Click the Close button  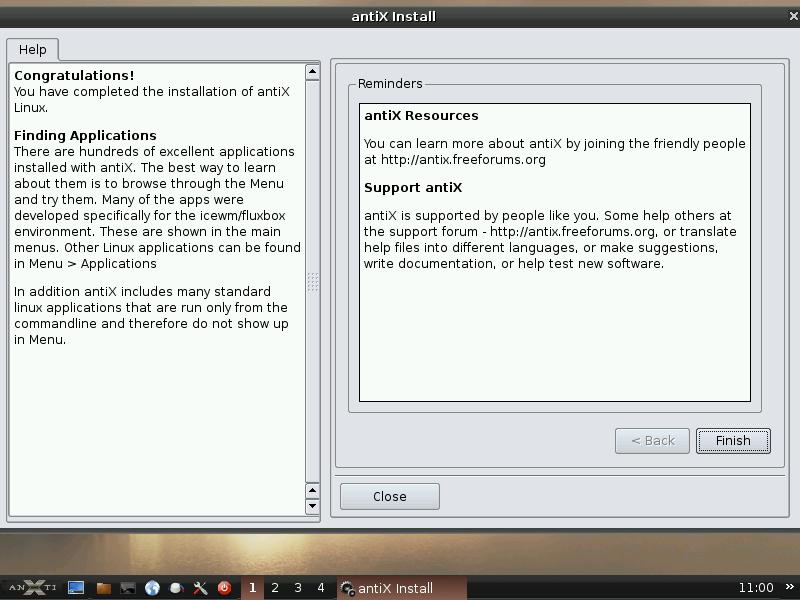390,496
